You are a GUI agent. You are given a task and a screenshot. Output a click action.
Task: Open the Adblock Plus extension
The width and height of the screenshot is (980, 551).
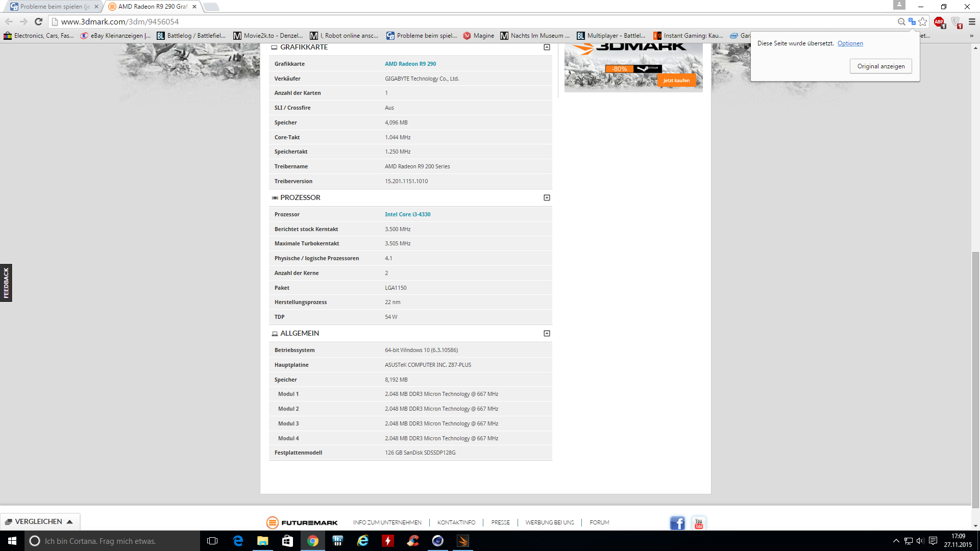coord(939,22)
